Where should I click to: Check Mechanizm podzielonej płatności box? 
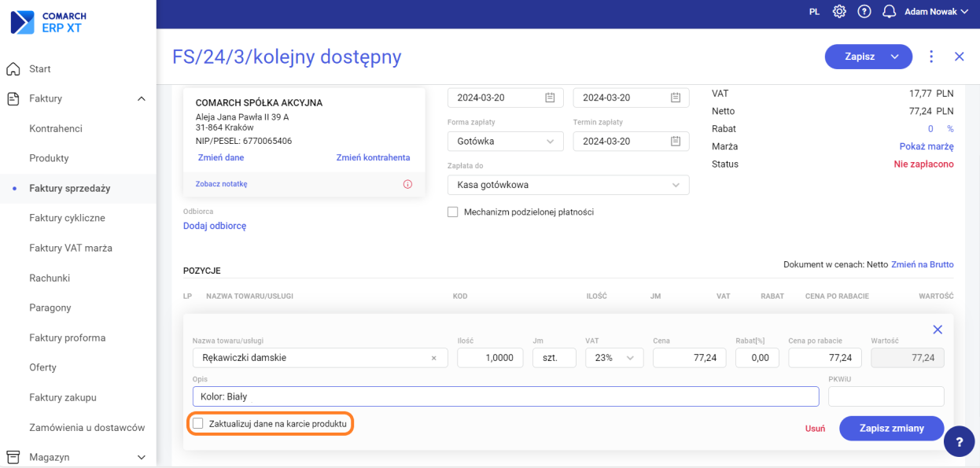pos(452,212)
